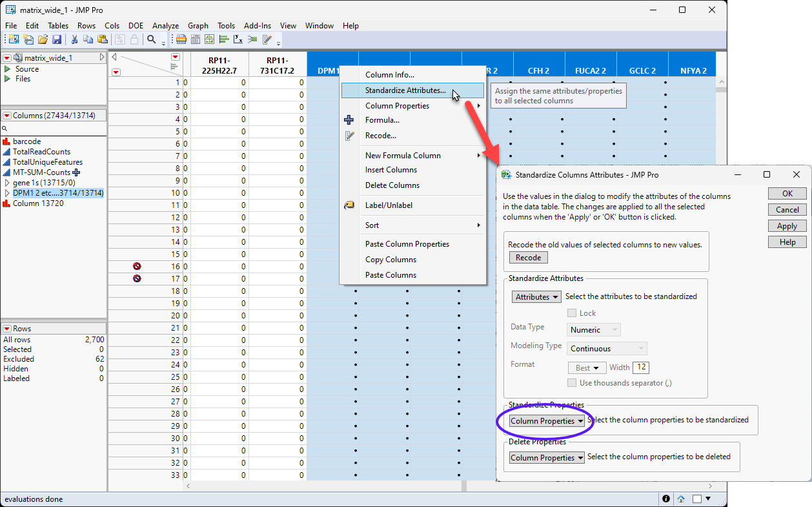Viewport: 812px width, 507px height.
Task: Click the home window icon in status bar
Action: (681, 499)
